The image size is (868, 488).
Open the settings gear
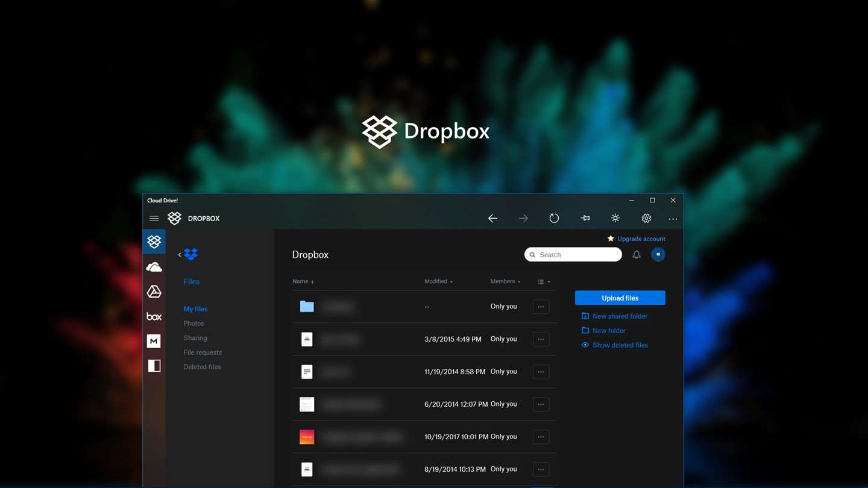click(646, 218)
